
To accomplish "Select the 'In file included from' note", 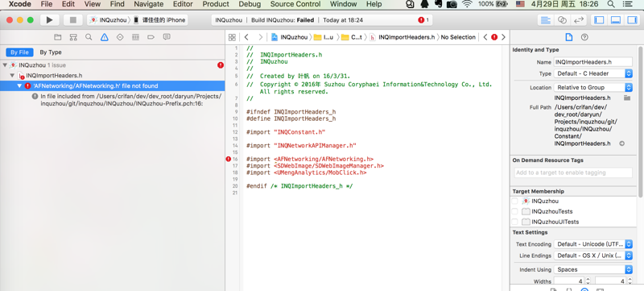I will coord(131,100).
